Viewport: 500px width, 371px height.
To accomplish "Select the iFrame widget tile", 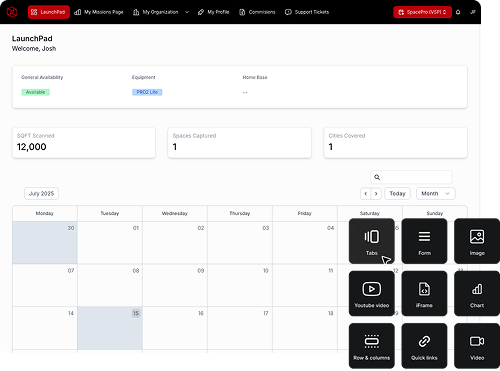I will (424, 293).
